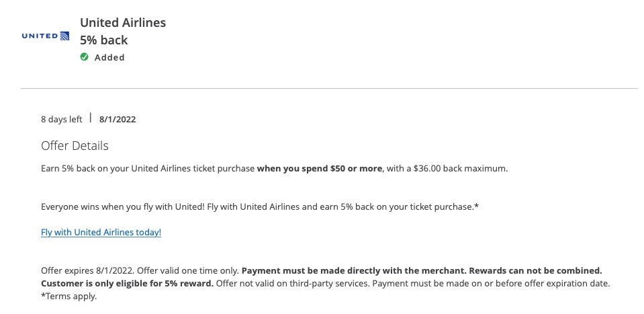Click the 5% back heading
Screen dimensions: 644x314
click(x=103, y=40)
